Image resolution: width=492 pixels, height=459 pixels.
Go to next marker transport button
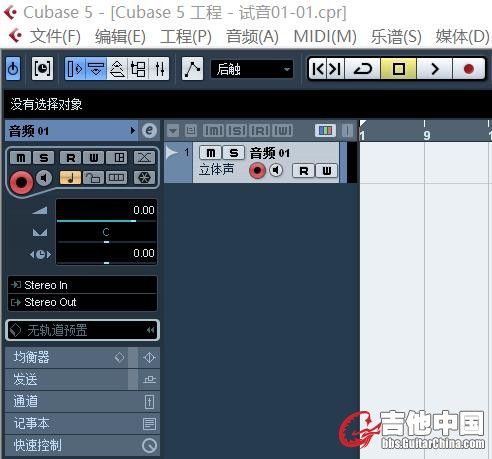[336, 69]
